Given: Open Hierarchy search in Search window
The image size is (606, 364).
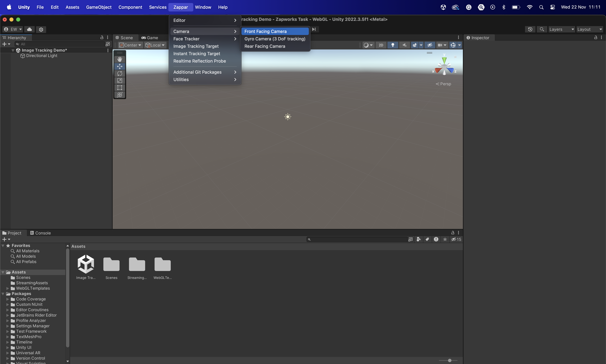Looking at the screenshot, I should [x=108, y=44].
